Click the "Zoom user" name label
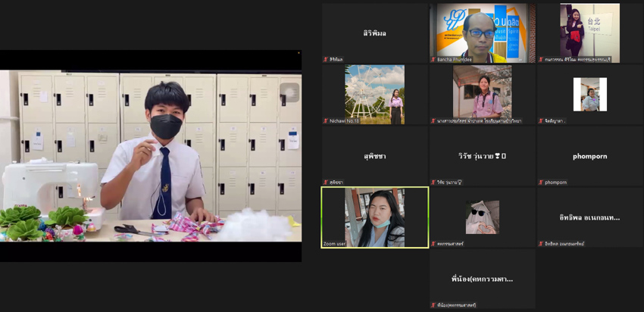The height and width of the screenshot is (312, 644). coord(335,244)
